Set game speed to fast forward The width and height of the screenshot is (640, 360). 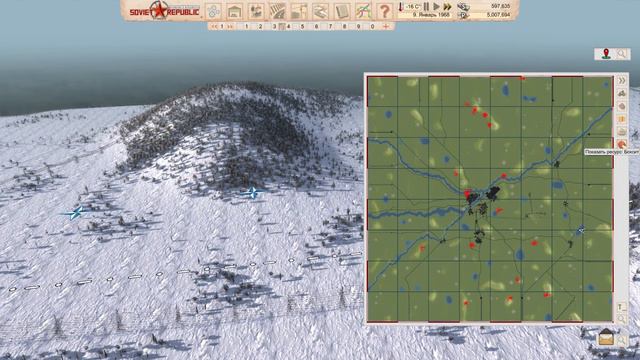[x=448, y=6]
